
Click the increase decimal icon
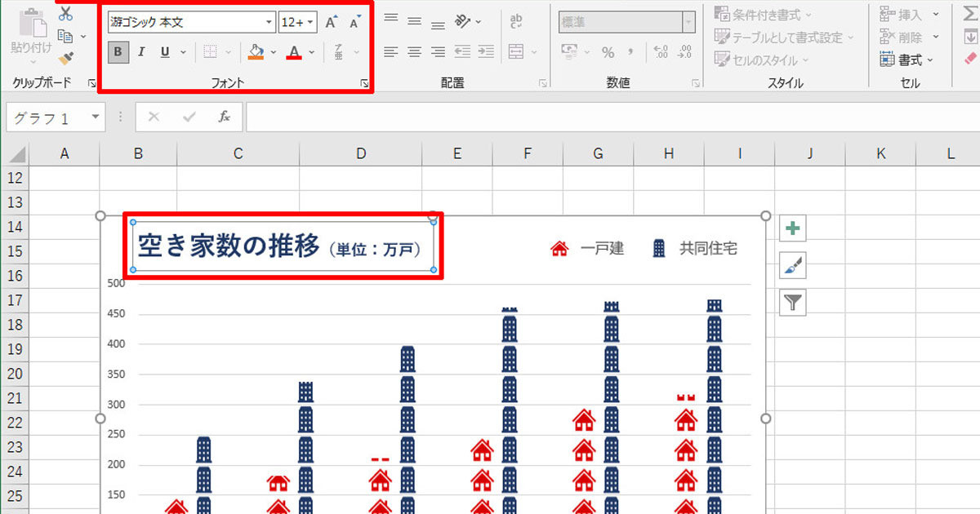[661, 52]
